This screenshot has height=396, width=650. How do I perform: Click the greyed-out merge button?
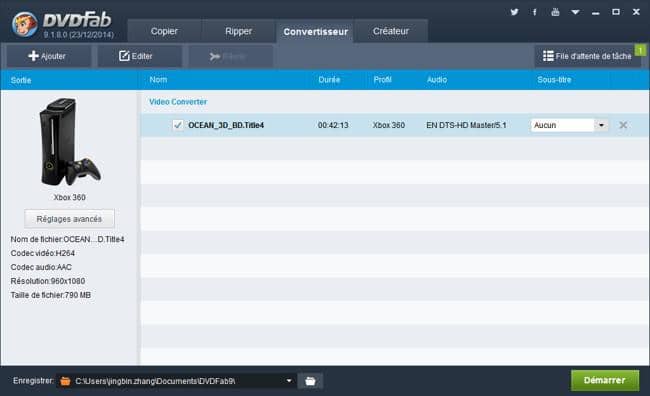(230, 56)
